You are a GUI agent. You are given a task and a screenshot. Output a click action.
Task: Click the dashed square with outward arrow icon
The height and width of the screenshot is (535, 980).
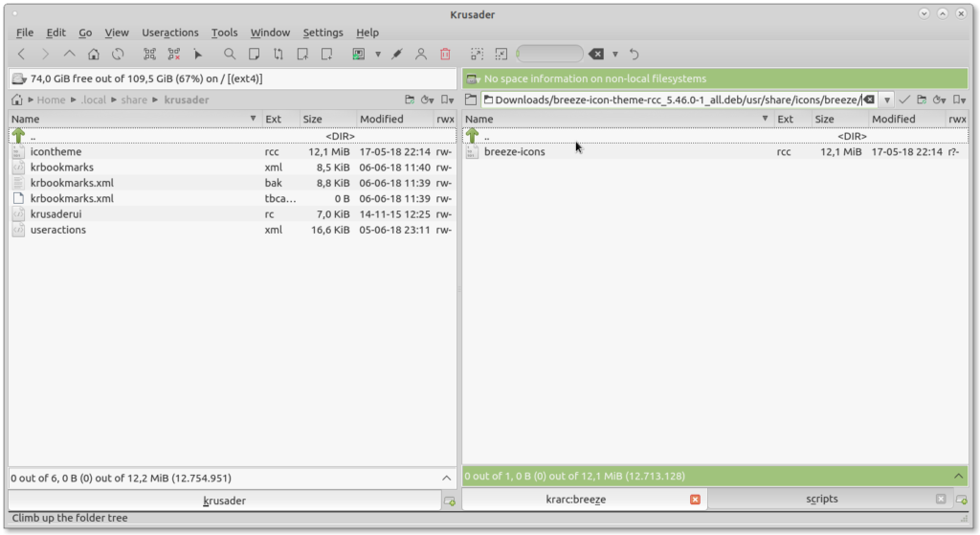pos(477,55)
